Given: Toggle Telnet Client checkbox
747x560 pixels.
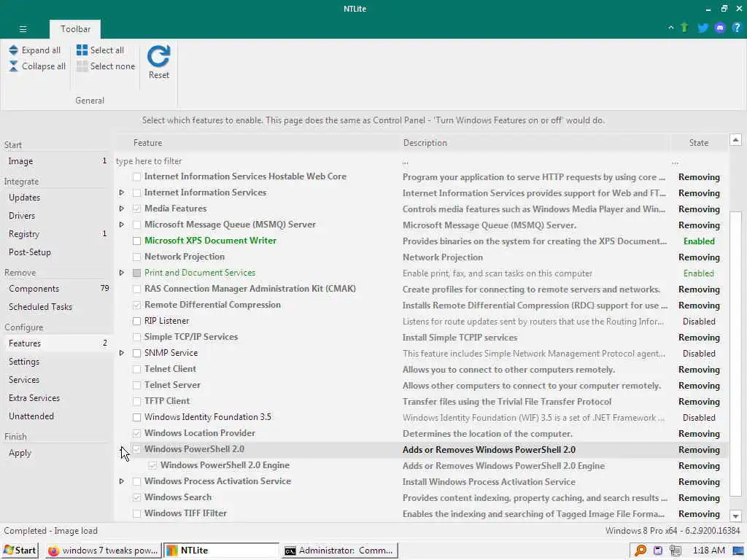Looking at the screenshot, I should coord(136,370).
